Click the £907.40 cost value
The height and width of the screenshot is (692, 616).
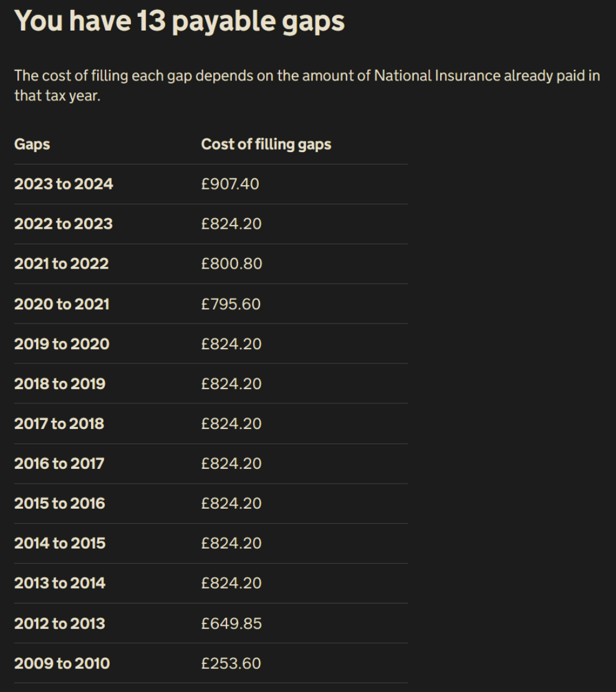[230, 185]
